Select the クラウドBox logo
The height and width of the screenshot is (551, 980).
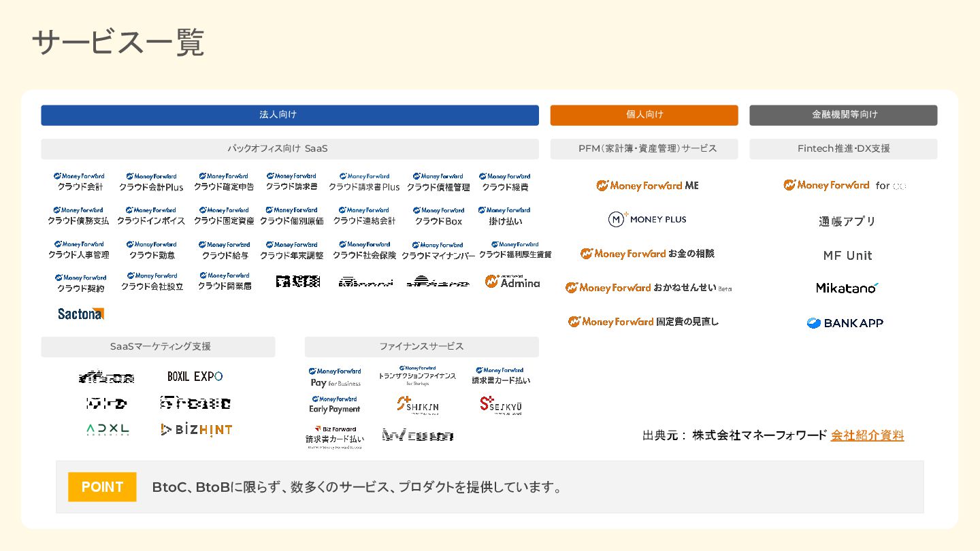click(438, 216)
